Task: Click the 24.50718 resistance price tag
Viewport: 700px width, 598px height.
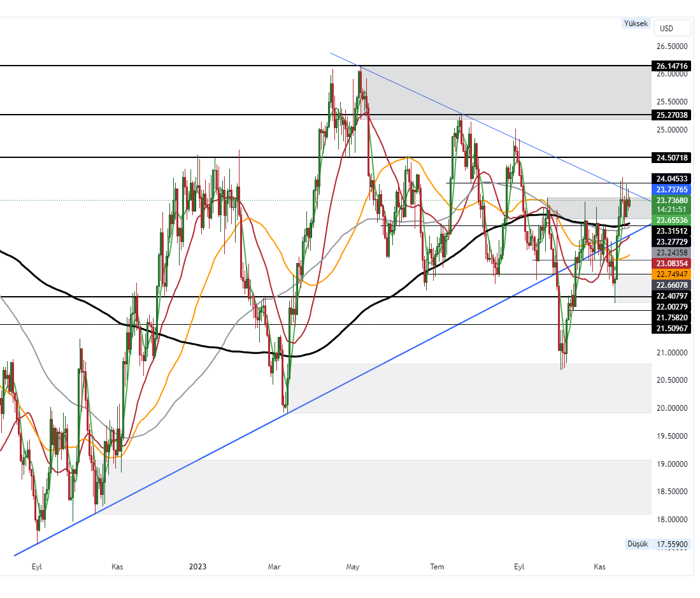Action: tap(671, 157)
